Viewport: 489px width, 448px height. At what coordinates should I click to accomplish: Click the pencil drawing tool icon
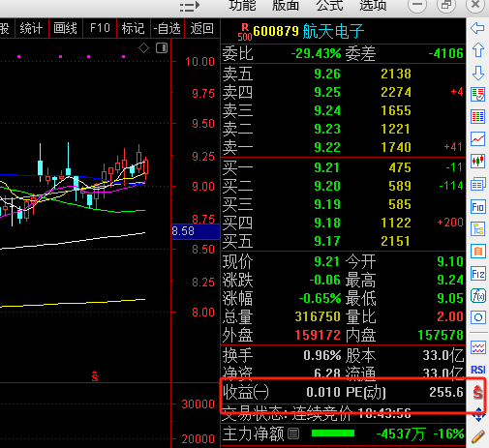[478, 436]
